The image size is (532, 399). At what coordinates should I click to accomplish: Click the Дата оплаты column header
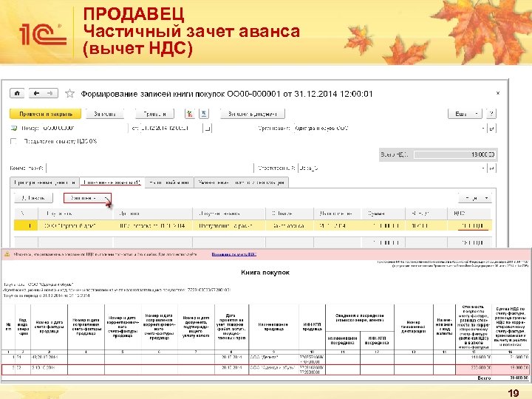[x=338, y=214]
